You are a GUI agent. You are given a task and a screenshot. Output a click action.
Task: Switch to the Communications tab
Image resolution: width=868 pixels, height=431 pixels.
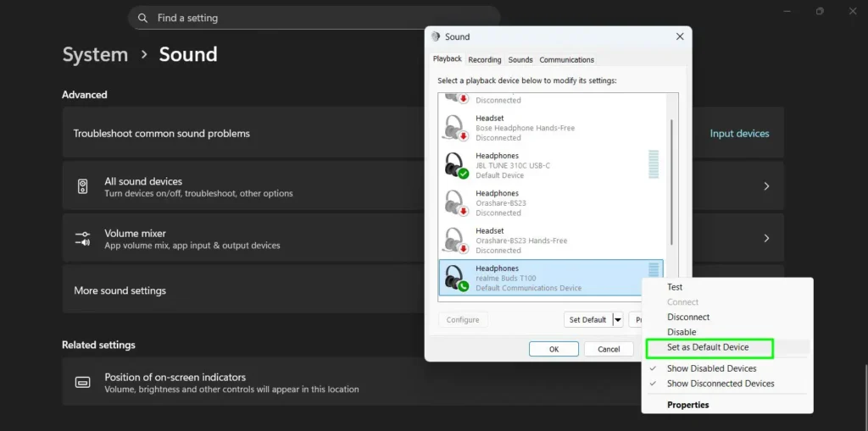567,60
